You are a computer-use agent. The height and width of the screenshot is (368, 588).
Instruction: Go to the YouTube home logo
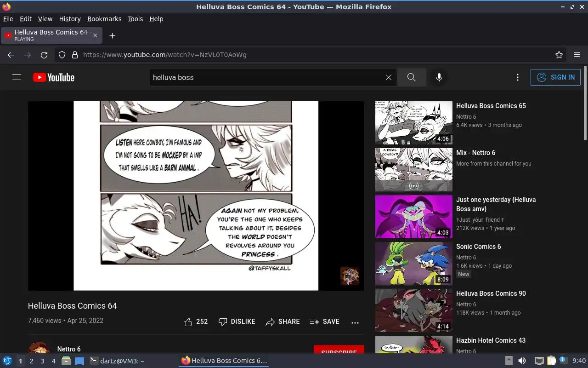pyautogui.click(x=54, y=77)
